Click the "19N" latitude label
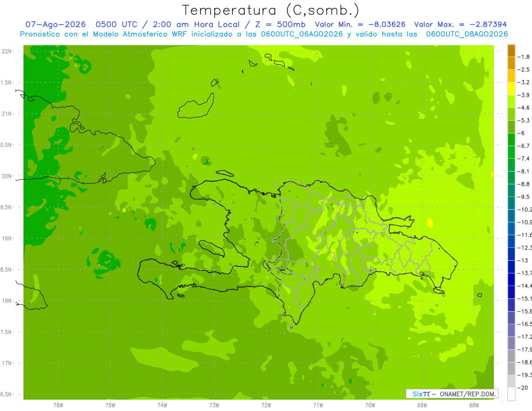Image resolution: width=532 pixels, height=411 pixels. click(8, 239)
